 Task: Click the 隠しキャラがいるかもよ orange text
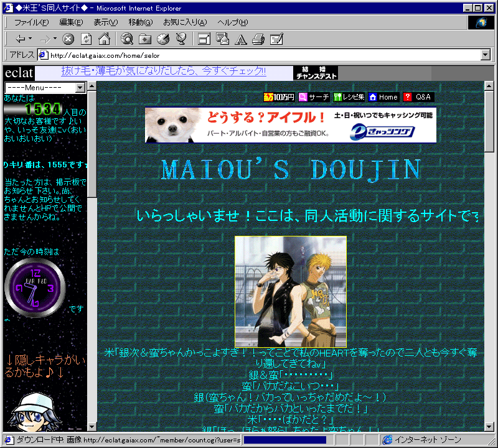point(45,366)
